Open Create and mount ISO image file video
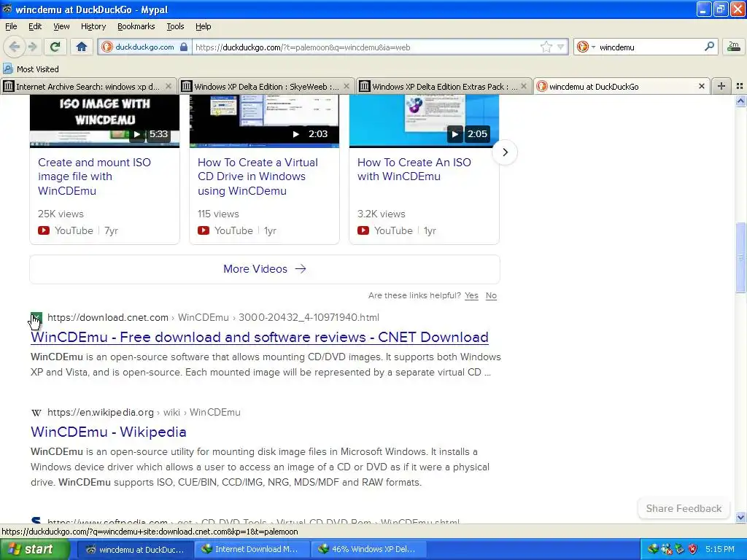This screenshot has width=747, height=560. (94, 176)
